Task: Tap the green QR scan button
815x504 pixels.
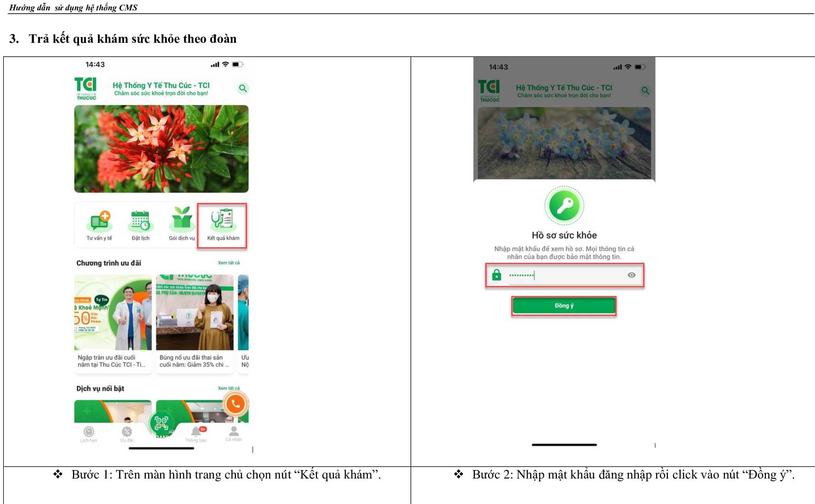Action: click(x=161, y=423)
